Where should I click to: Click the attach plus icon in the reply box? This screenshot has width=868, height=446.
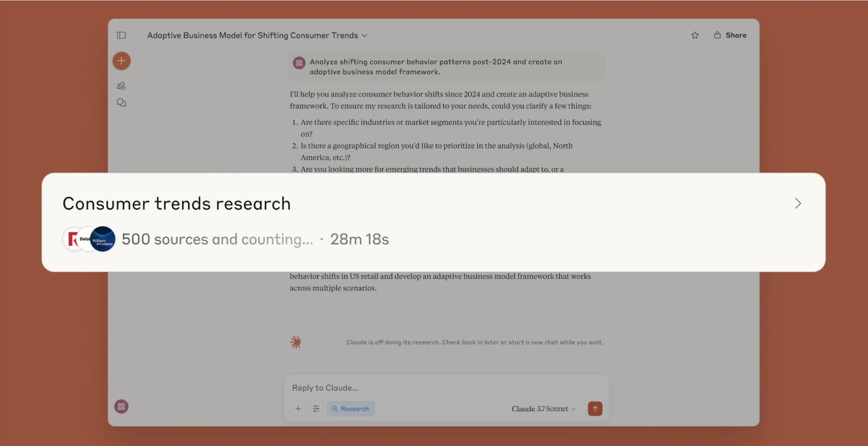click(298, 408)
